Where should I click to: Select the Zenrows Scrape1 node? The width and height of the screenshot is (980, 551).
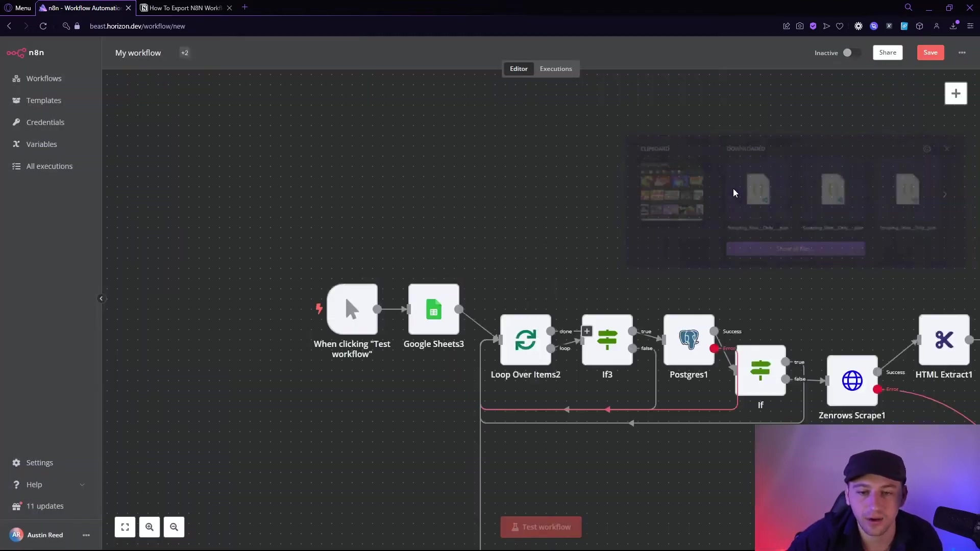pyautogui.click(x=852, y=381)
